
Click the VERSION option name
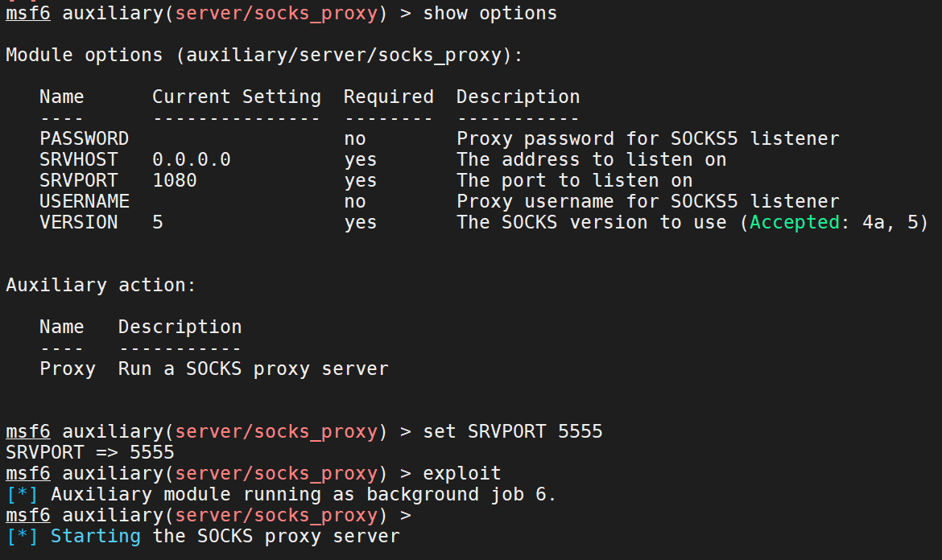79,223
